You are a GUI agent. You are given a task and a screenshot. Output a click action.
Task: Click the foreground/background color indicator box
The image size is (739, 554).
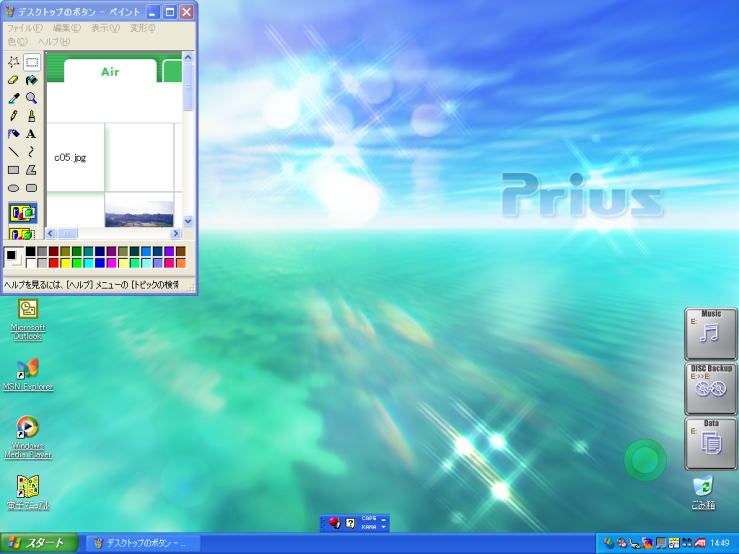click(x=13, y=257)
